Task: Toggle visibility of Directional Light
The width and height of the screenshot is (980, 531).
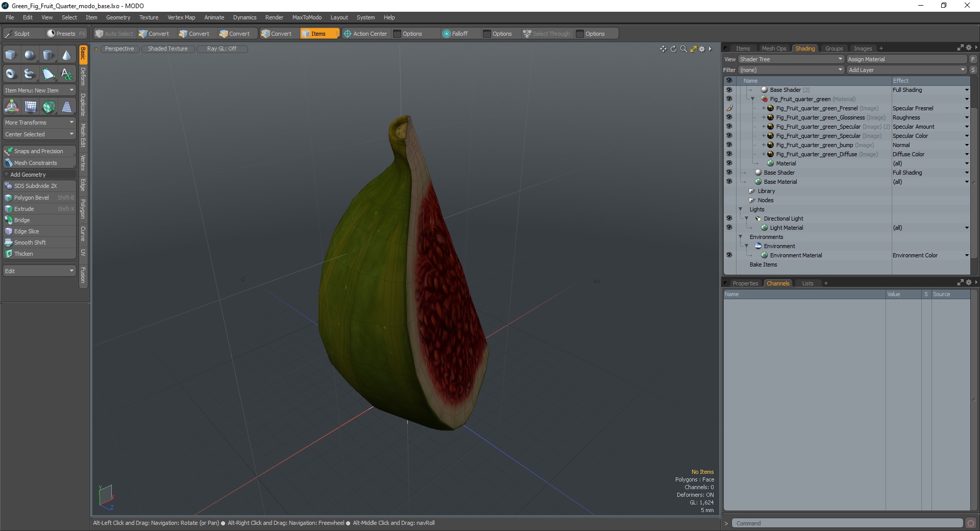Action: tap(729, 219)
